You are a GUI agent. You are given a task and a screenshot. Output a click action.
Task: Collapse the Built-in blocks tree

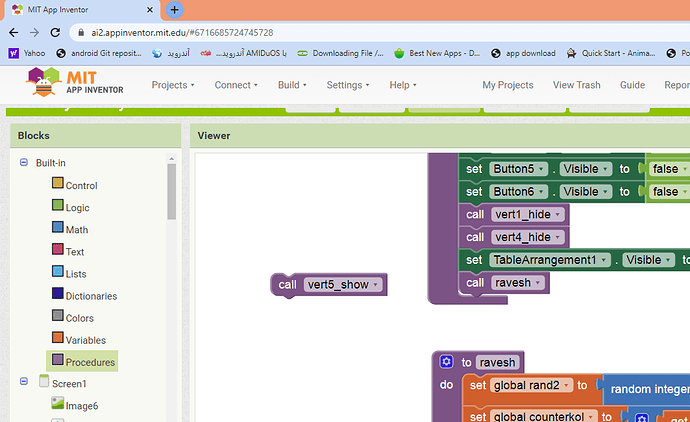point(24,162)
